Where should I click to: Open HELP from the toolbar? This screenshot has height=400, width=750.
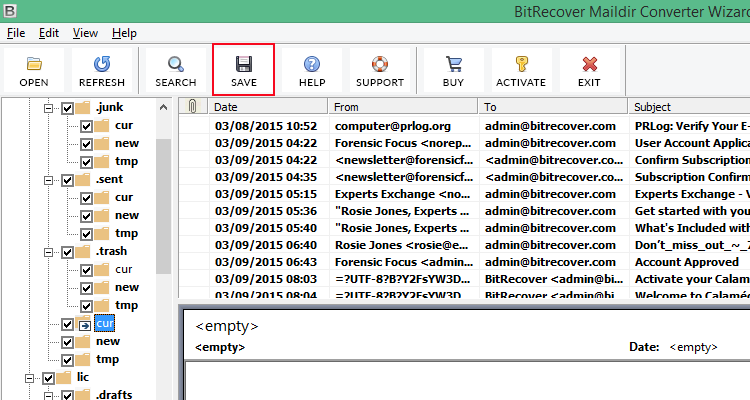click(312, 70)
